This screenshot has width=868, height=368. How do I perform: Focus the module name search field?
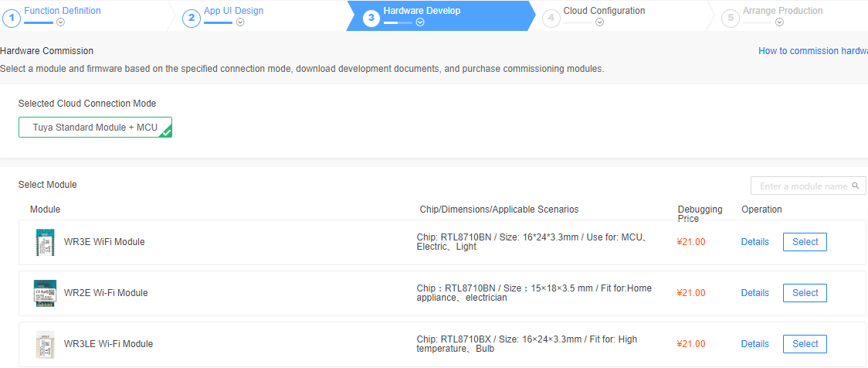[802, 186]
